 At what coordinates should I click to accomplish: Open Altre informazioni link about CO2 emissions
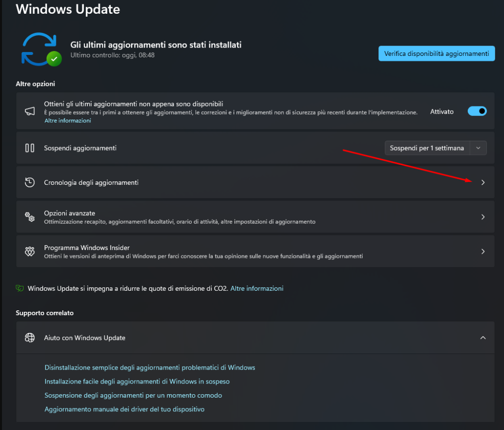257,288
